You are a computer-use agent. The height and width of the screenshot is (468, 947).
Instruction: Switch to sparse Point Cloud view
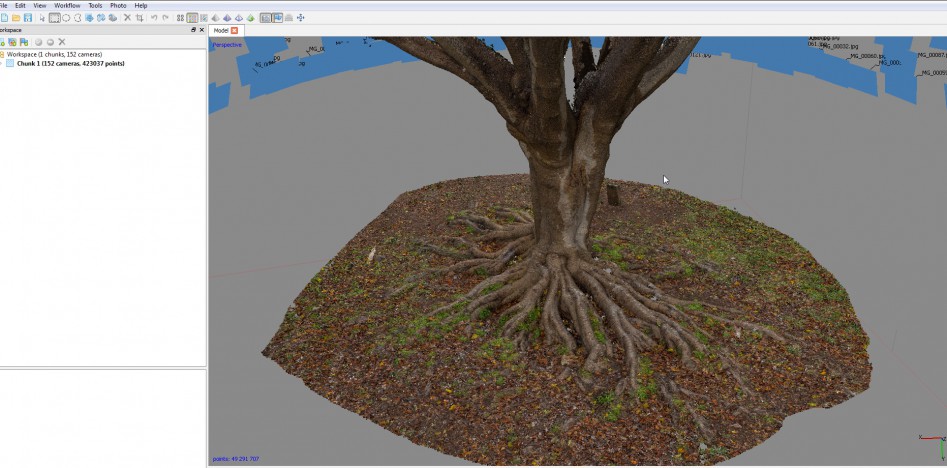click(x=180, y=18)
